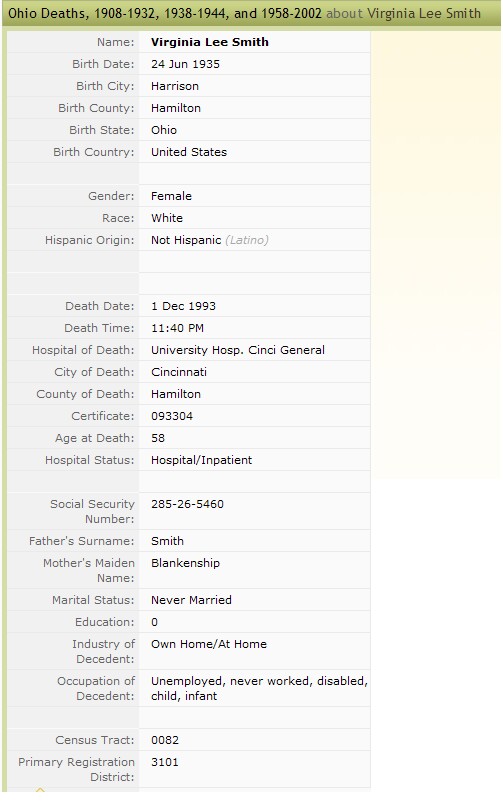The width and height of the screenshot is (503, 806).
Task: Click the record title header banner
Action: (251, 13)
